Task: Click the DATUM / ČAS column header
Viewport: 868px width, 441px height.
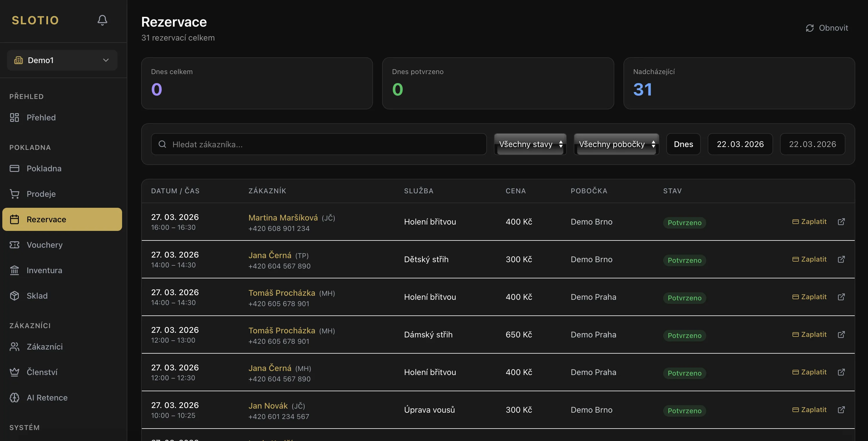Action: tap(175, 191)
